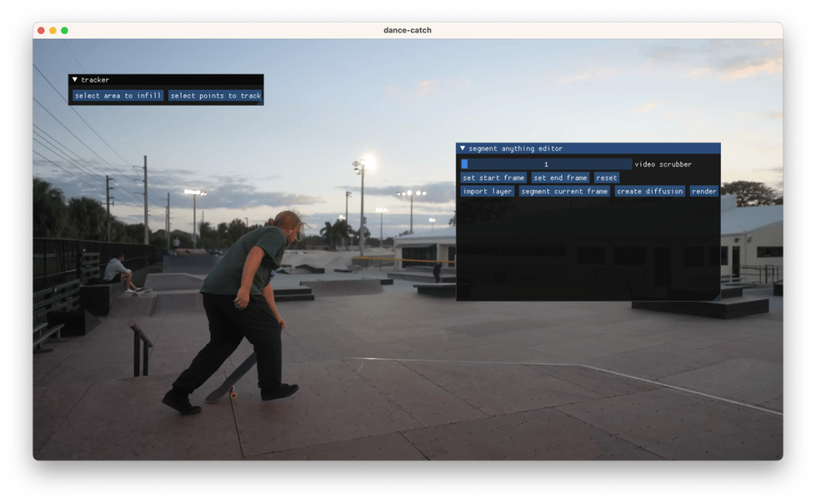
Task: Click the 'reset' button
Action: tap(606, 178)
